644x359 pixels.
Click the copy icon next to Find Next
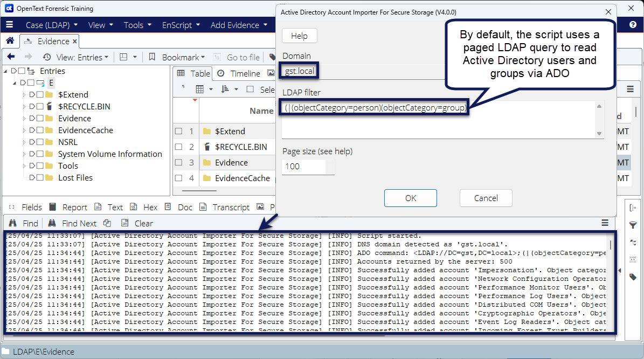107,223
